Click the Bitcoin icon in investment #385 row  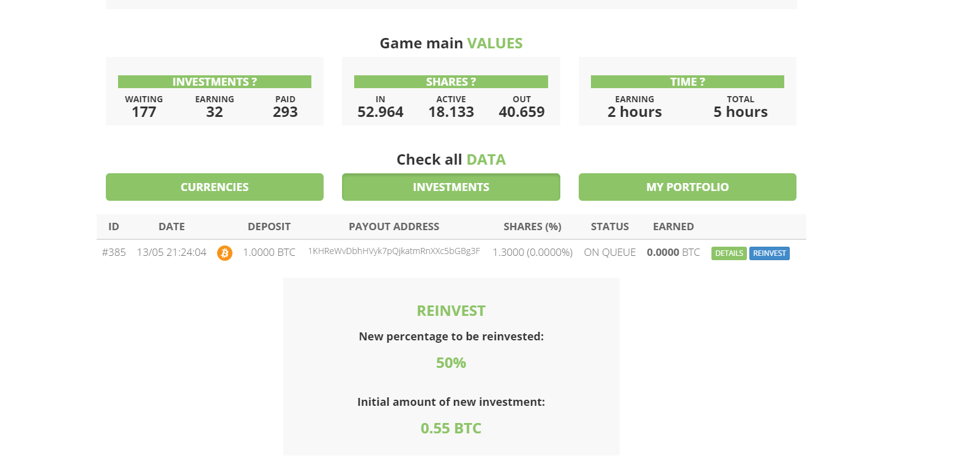click(x=225, y=253)
